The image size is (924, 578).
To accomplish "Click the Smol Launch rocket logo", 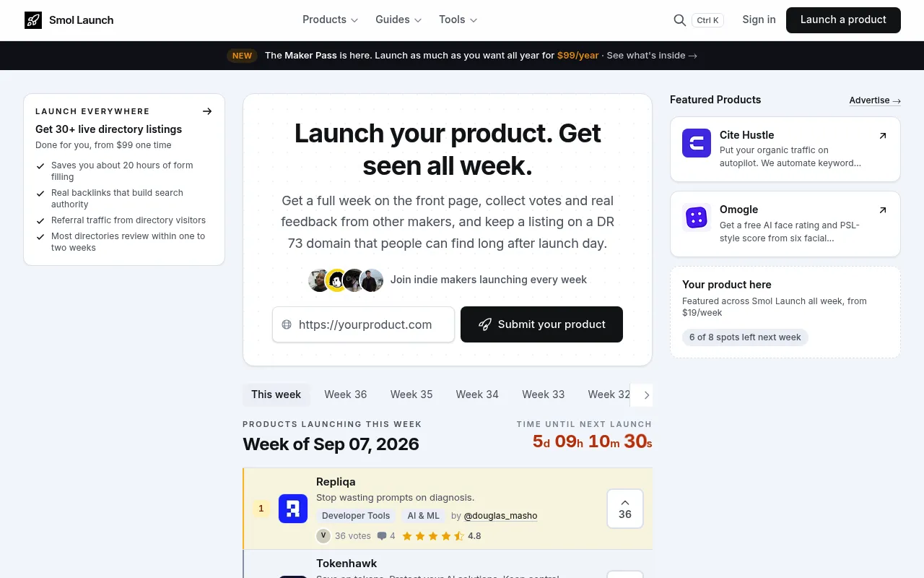I will [33, 20].
